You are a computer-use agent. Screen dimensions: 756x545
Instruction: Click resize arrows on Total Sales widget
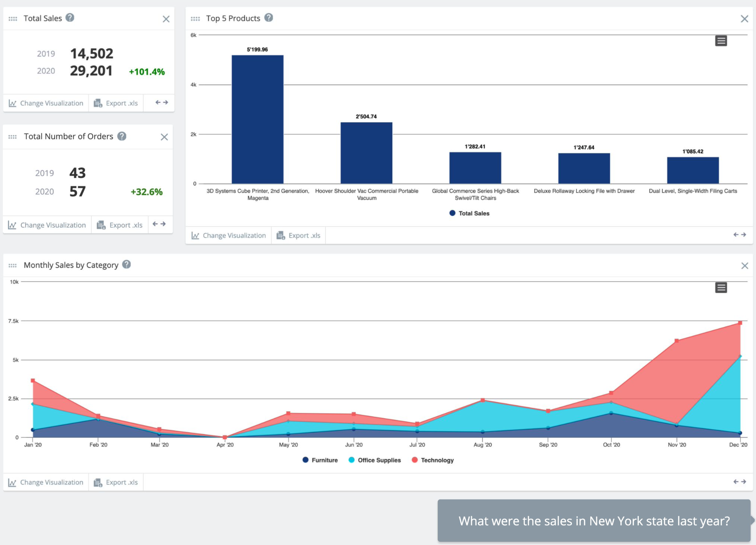162,103
